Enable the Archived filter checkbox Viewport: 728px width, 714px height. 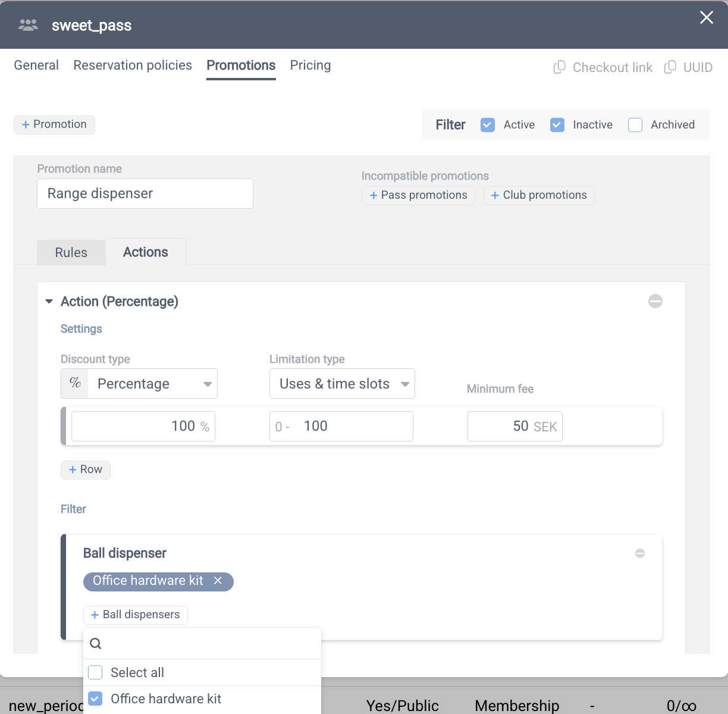(x=635, y=125)
